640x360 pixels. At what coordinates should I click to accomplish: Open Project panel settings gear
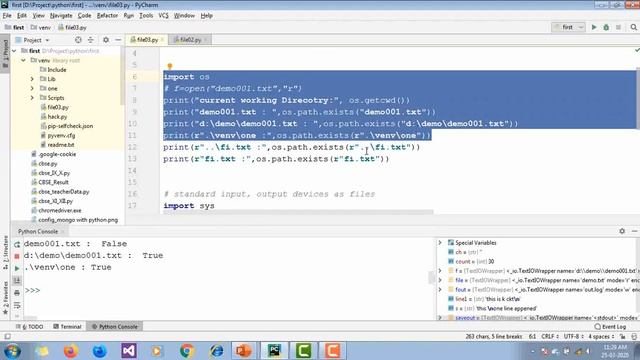pos(106,40)
